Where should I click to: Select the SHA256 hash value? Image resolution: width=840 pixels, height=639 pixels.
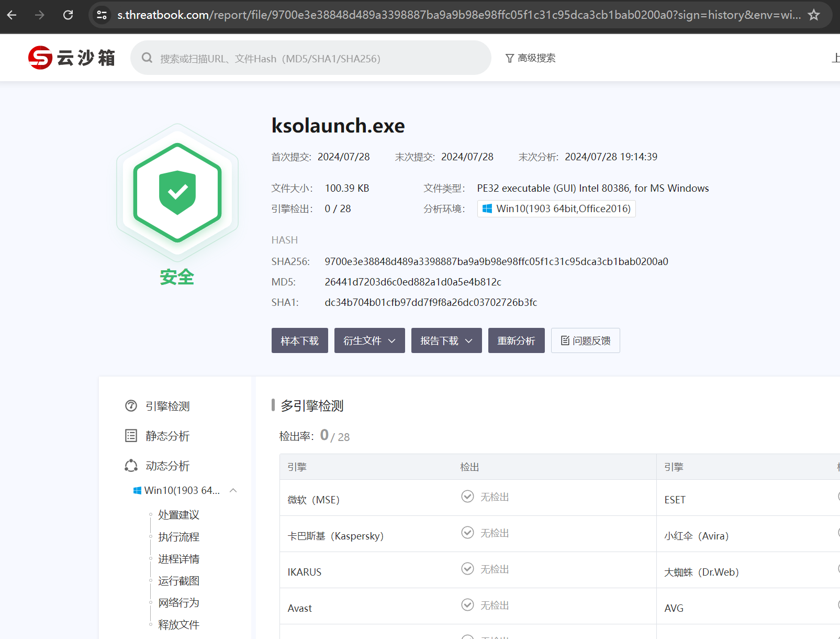pos(496,261)
